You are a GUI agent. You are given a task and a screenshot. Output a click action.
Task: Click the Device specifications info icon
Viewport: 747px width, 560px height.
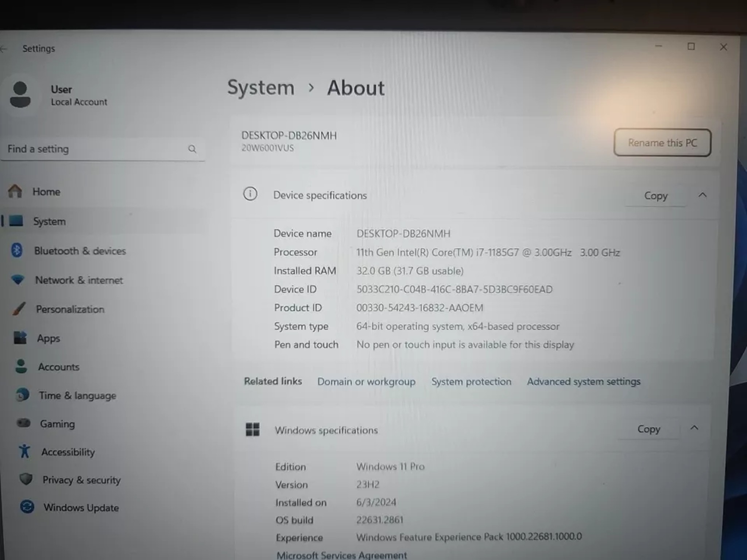click(250, 194)
